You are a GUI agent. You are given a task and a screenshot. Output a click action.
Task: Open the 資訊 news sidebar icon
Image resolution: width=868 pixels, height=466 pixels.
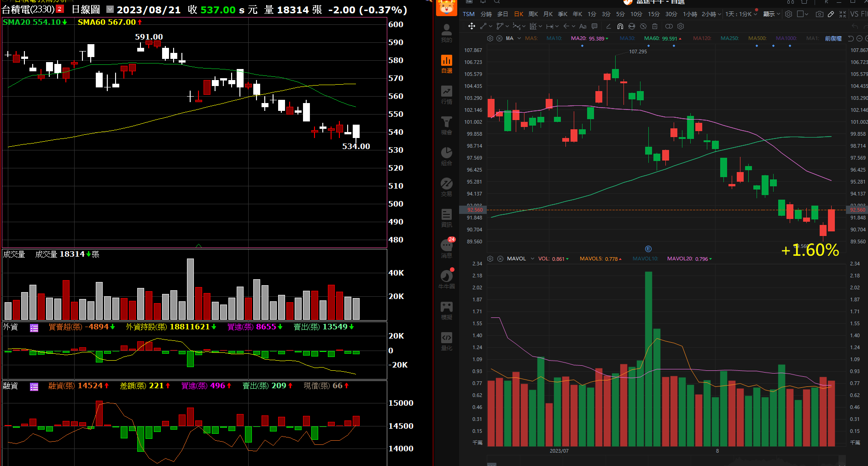446,219
